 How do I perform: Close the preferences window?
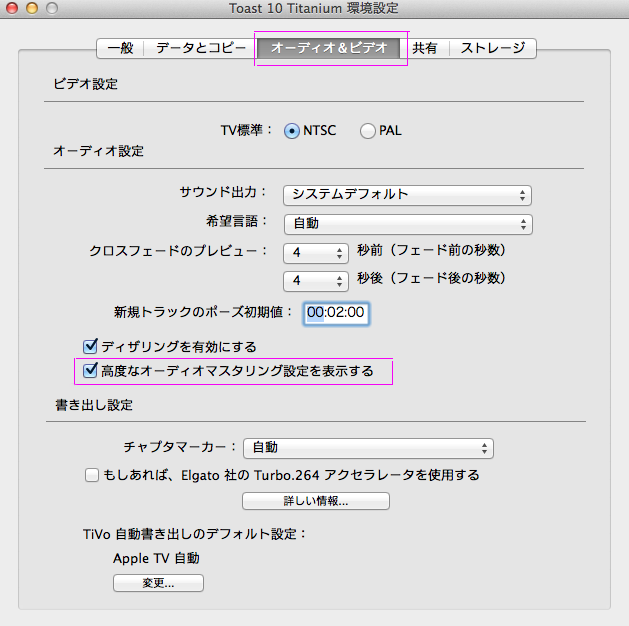pyautogui.click(x=12, y=8)
